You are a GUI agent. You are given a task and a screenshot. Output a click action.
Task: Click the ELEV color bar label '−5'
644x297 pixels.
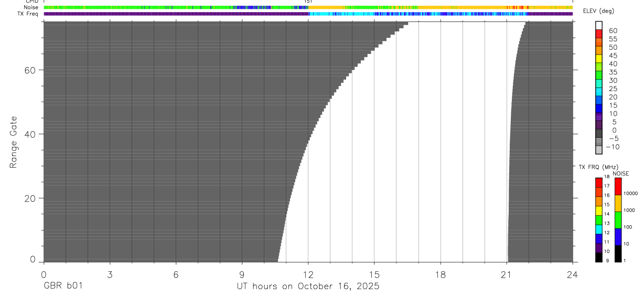coord(613,138)
